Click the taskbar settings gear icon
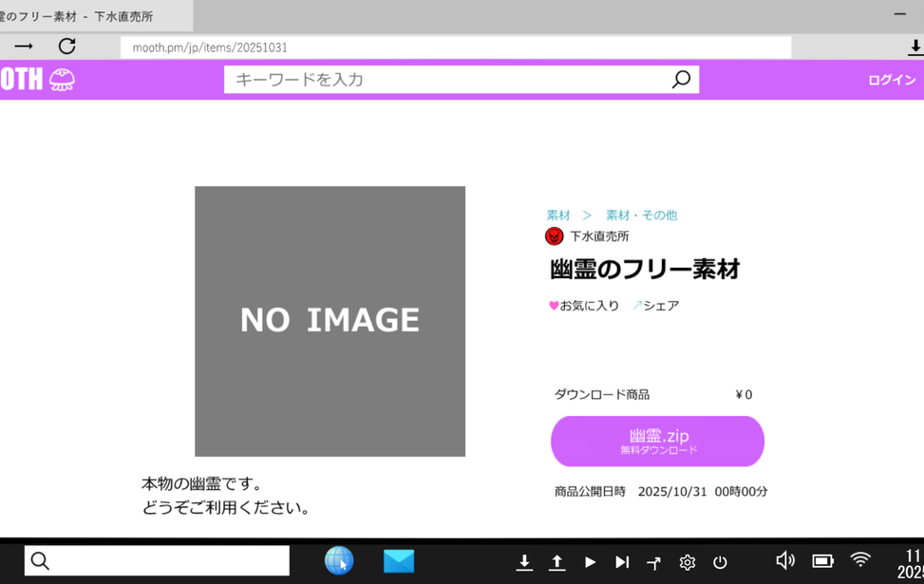This screenshot has width=924, height=584. 688,562
